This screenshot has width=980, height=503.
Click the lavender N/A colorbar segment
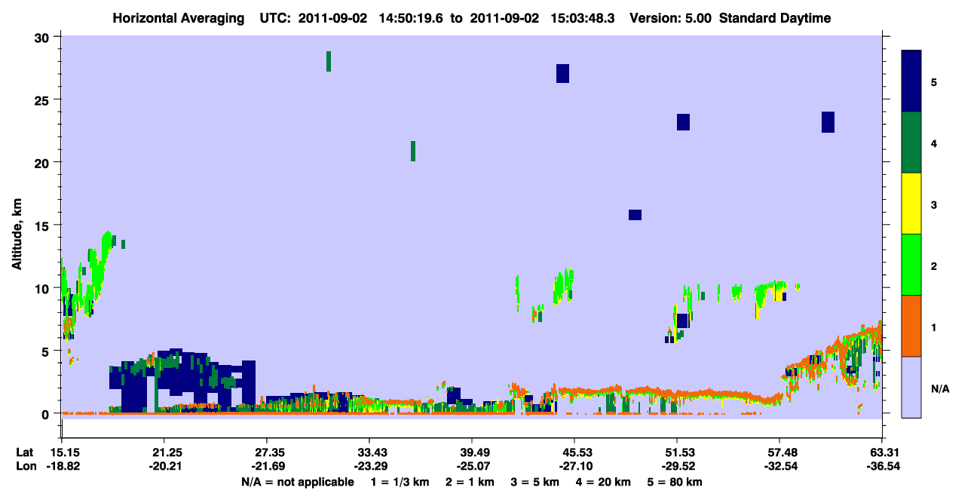(911, 387)
